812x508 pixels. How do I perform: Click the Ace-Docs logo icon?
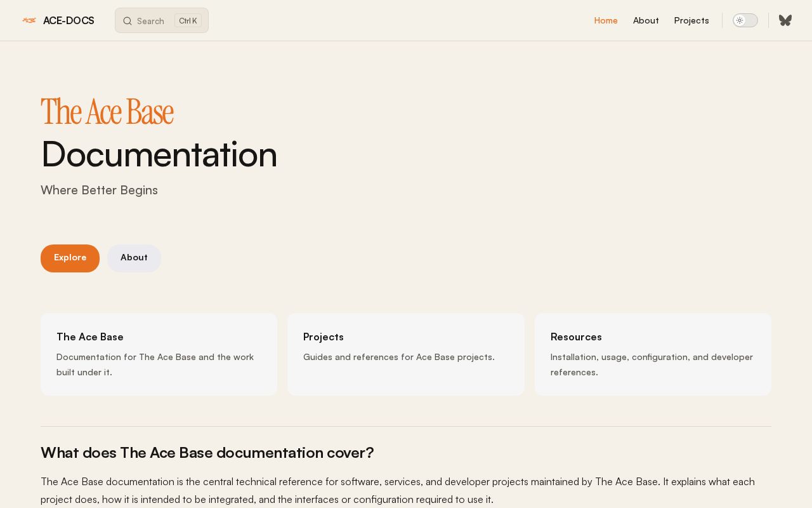tap(29, 20)
